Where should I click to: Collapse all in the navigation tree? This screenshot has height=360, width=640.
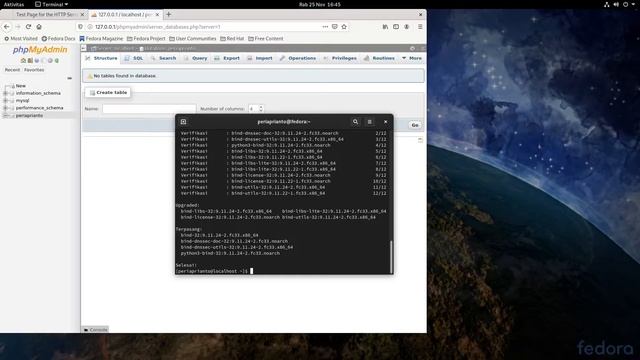(x=69, y=78)
